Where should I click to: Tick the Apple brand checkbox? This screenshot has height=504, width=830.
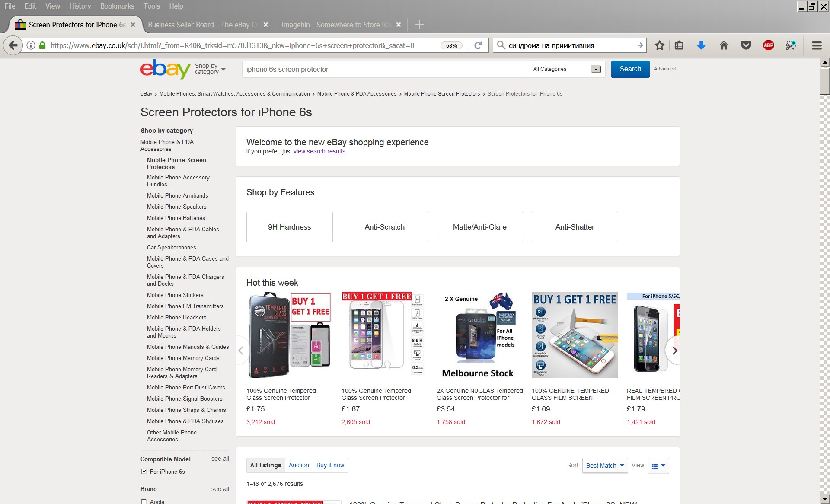(144, 501)
